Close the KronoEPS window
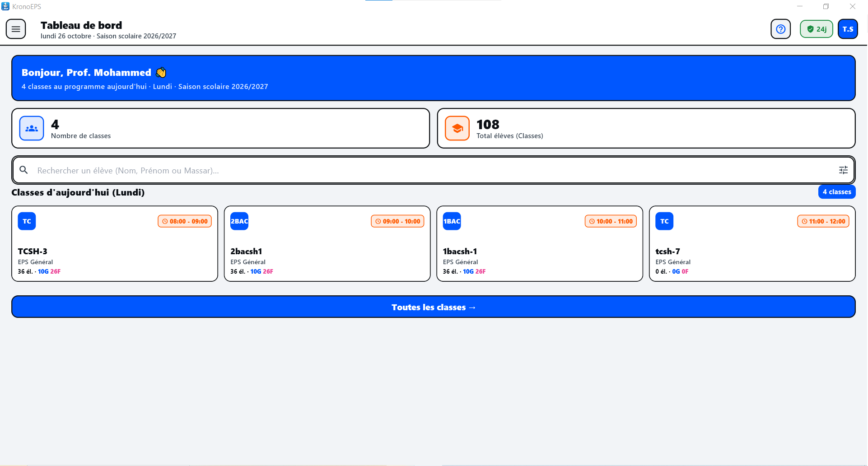 click(x=852, y=6)
